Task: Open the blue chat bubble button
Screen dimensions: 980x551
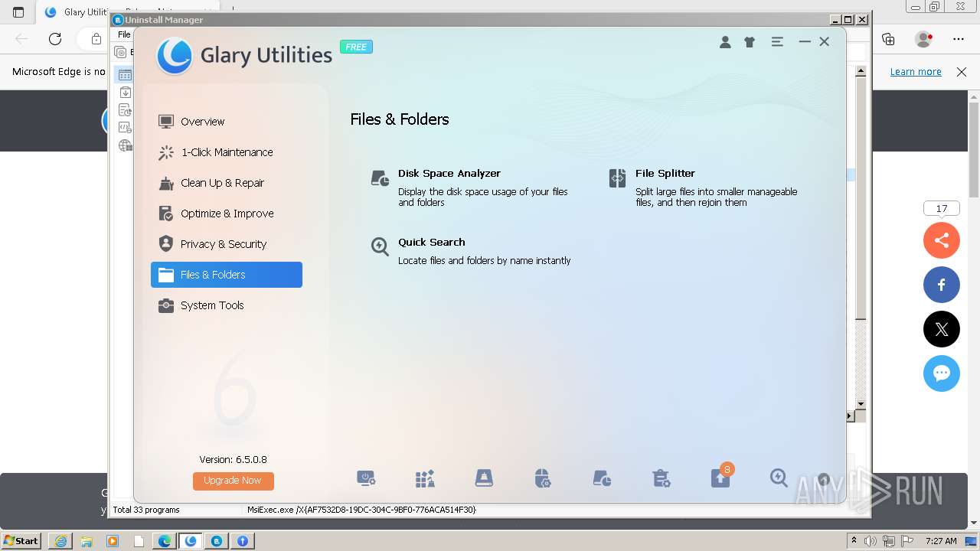Action: [x=942, y=373]
